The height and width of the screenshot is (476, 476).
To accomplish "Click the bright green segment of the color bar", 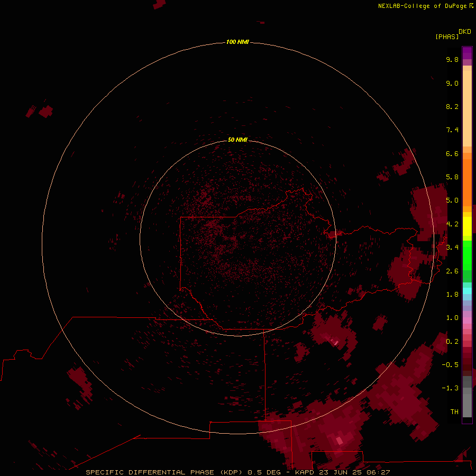I will point(467,255).
